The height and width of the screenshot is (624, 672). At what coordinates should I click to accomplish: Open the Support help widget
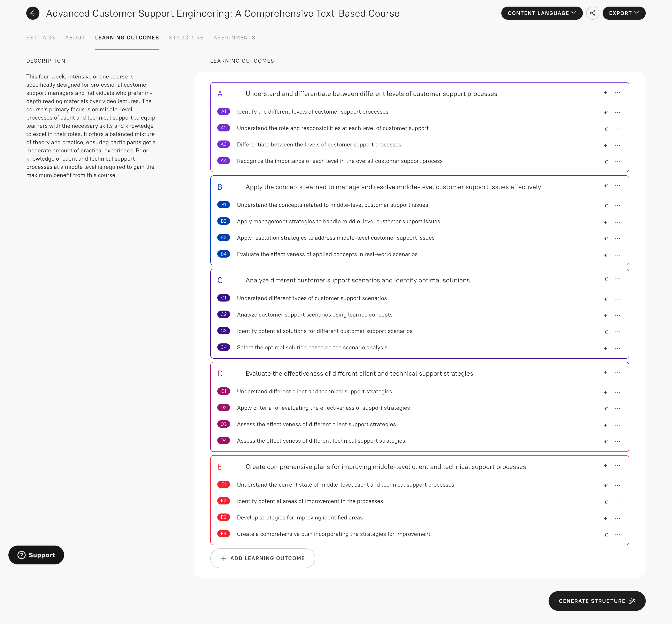pyautogui.click(x=36, y=555)
